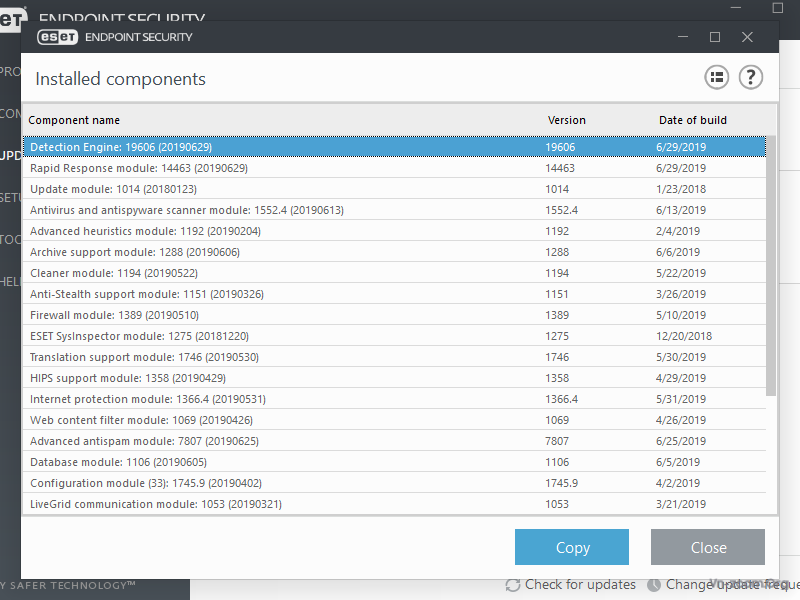Viewport: 800px width, 600px height.
Task: Click the Check for updates link
Action: pos(580,585)
